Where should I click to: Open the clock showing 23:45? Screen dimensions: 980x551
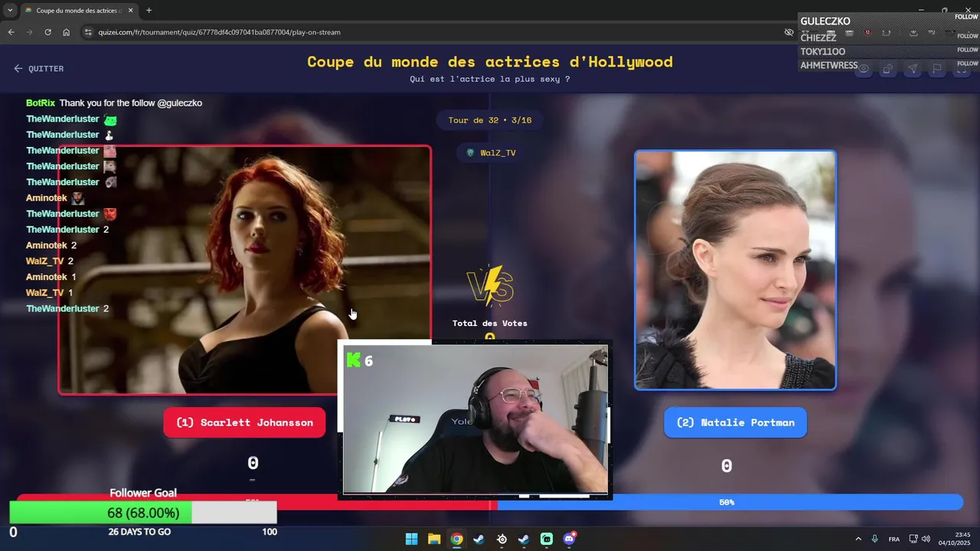pyautogui.click(x=955, y=539)
